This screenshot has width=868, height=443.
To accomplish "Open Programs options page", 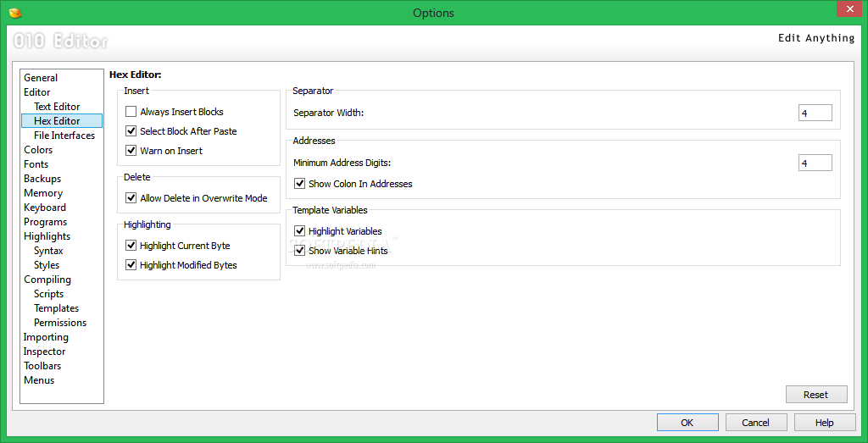I will click(x=46, y=222).
